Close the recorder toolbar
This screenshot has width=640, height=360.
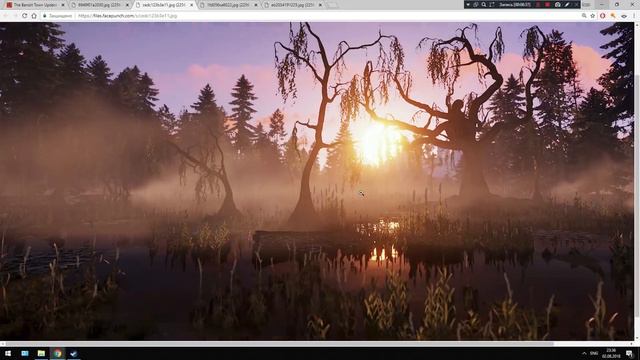click(x=577, y=4)
